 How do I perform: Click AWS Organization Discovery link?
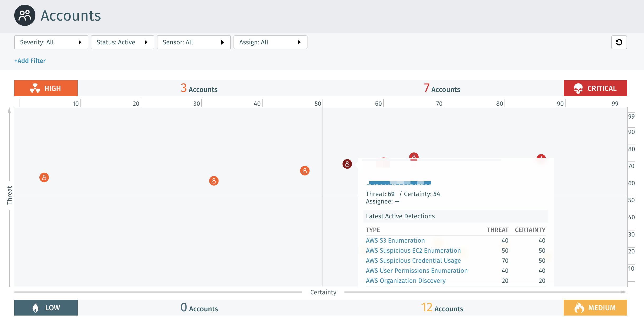pyautogui.click(x=405, y=281)
